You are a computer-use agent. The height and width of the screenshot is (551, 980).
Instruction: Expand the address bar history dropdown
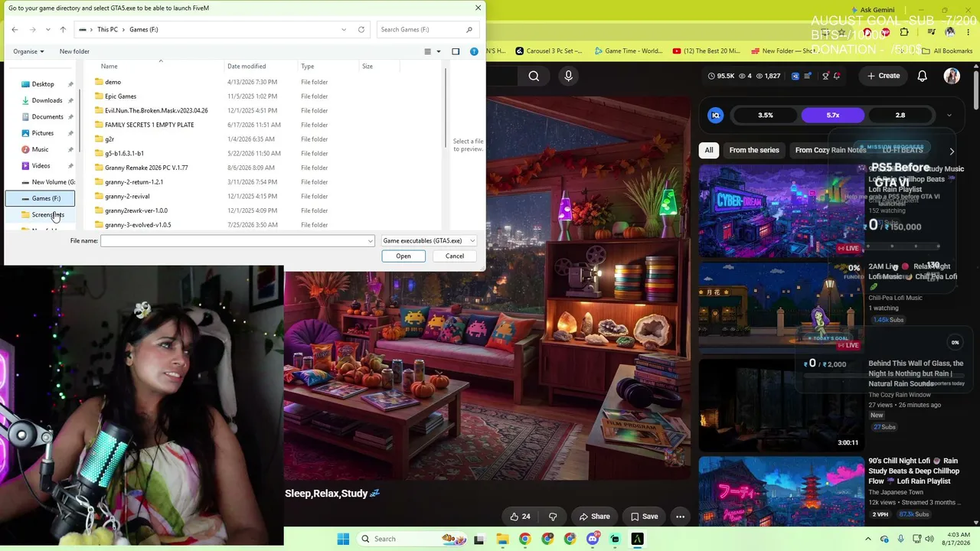344,29
